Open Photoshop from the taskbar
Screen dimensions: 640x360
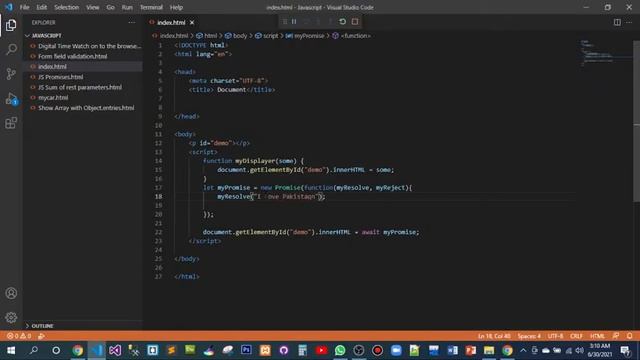coord(246,351)
